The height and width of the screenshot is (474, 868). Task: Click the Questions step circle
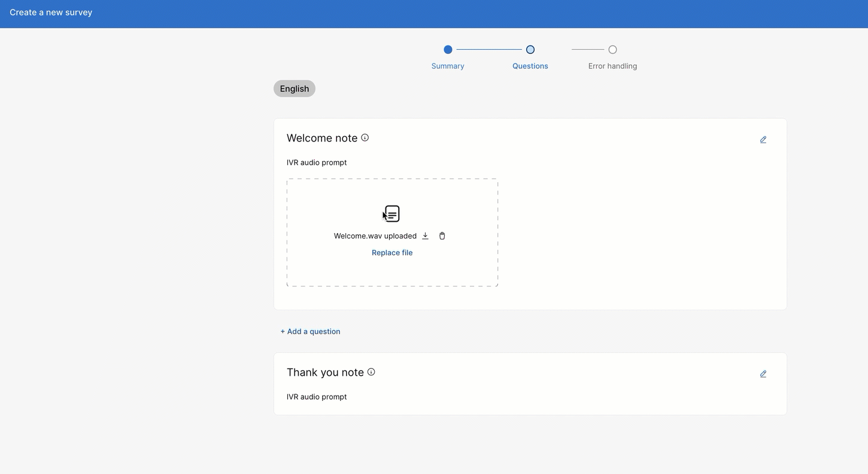(530, 50)
